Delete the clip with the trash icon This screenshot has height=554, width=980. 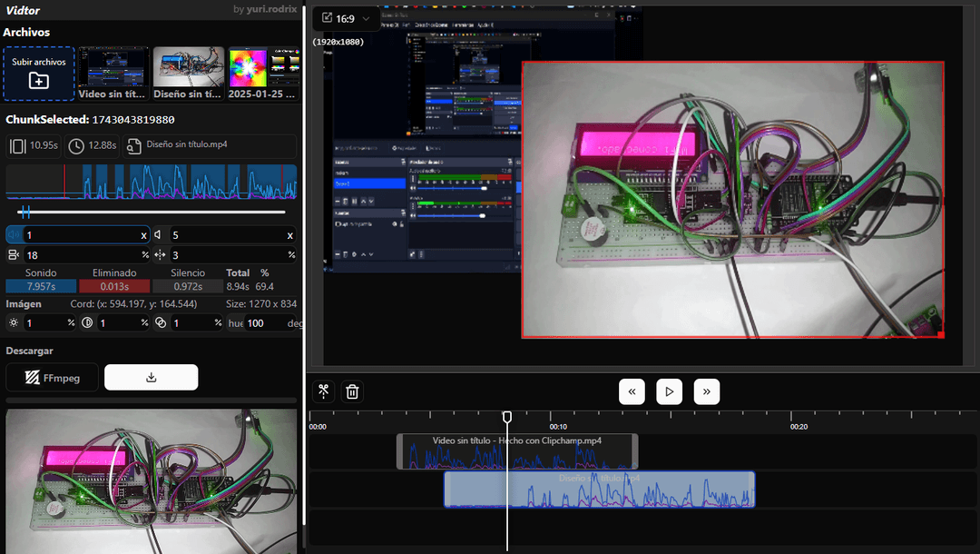pyautogui.click(x=353, y=391)
